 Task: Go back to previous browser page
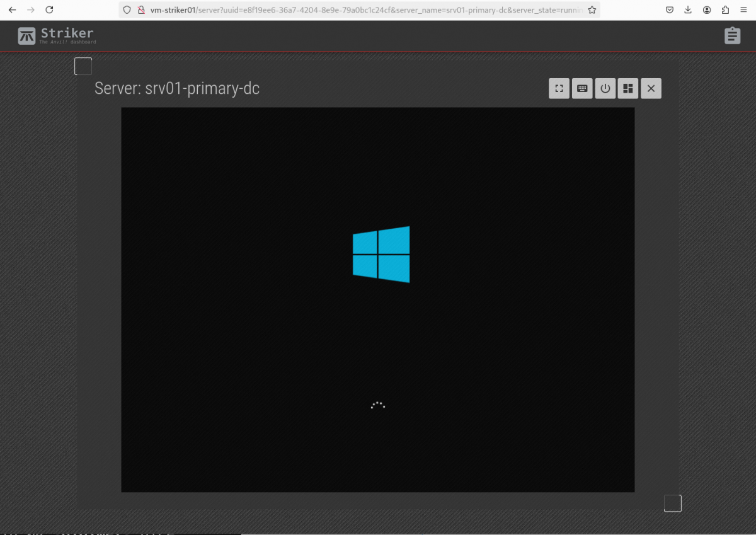click(x=12, y=10)
